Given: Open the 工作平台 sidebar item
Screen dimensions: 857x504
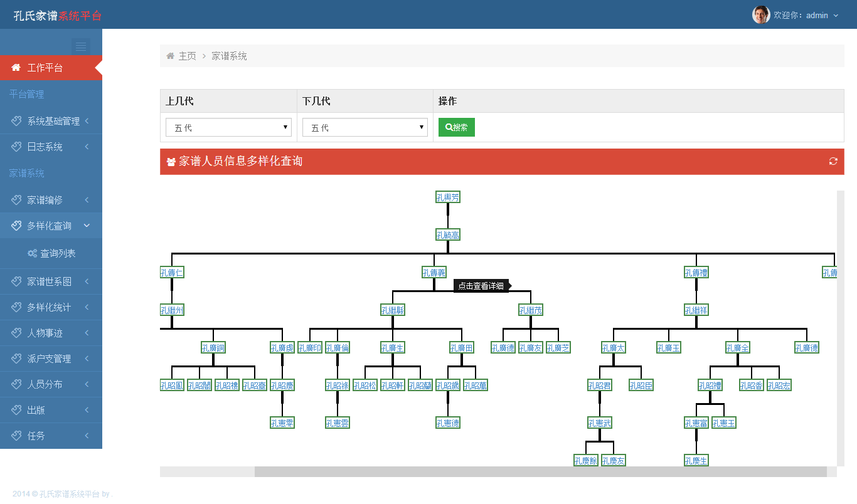Looking at the screenshot, I should [51, 68].
